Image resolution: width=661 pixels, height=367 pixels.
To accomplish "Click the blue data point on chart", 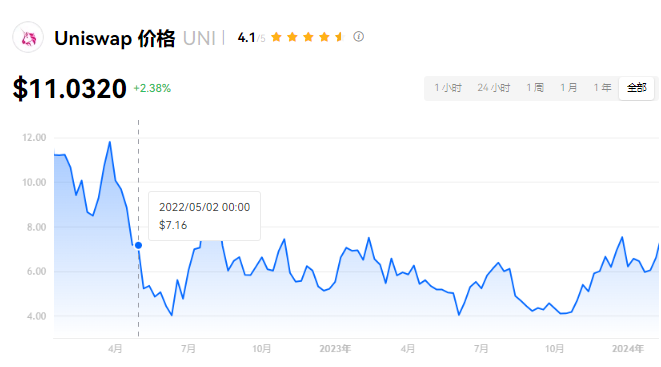I will click(138, 245).
